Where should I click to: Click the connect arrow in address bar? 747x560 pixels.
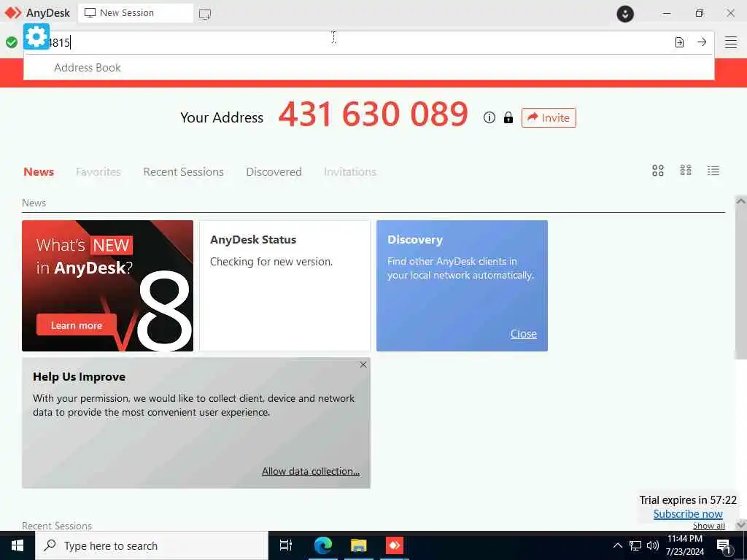pyautogui.click(x=702, y=42)
